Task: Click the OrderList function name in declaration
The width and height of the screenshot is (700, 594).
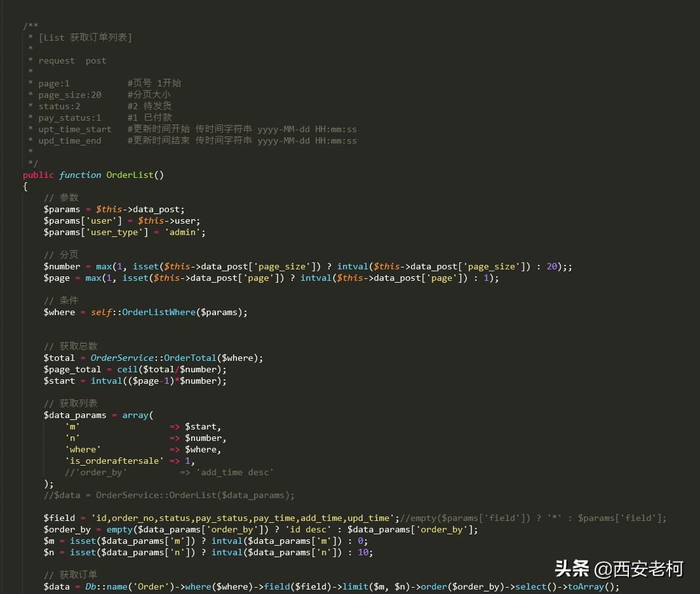Action: (130, 175)
